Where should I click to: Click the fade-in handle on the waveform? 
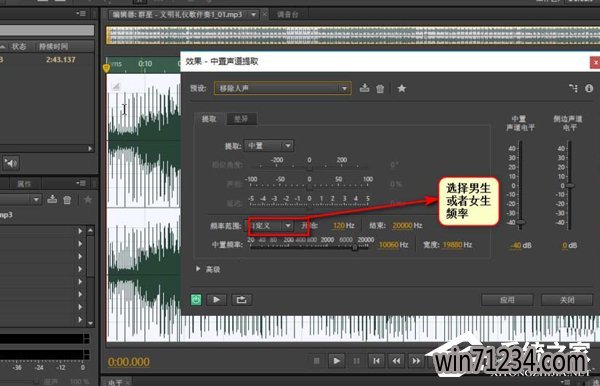point(115,87)
